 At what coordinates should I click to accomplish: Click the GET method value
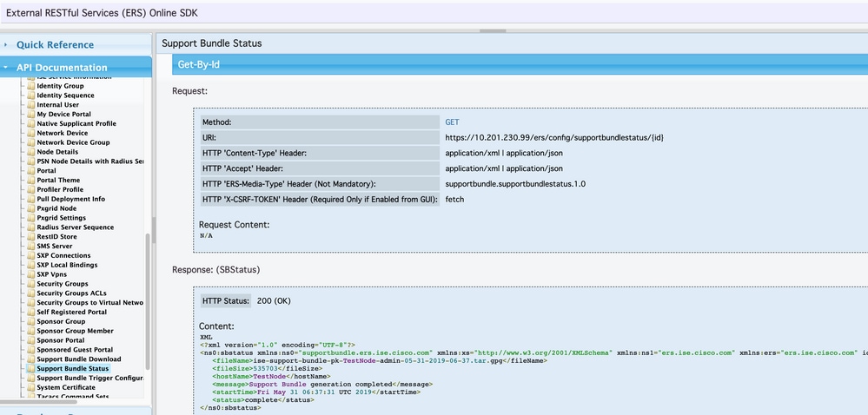pos(453,122)
